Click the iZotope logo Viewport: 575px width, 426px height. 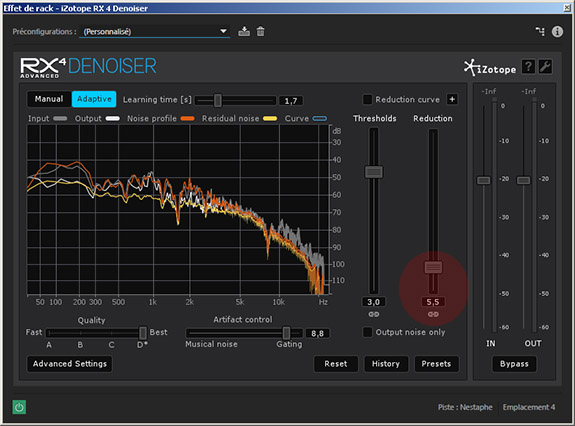tap(490, 67)
